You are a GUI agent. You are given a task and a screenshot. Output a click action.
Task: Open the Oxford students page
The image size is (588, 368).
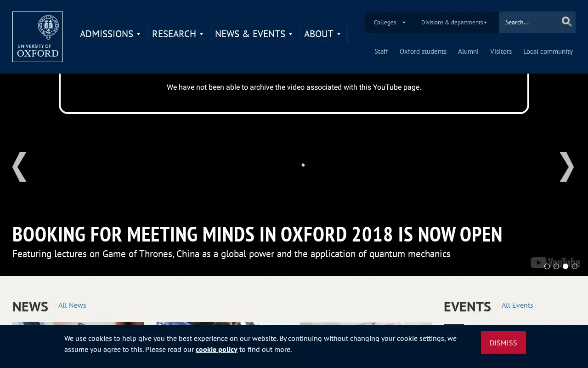pyautogui.click(x=423, y=52)
